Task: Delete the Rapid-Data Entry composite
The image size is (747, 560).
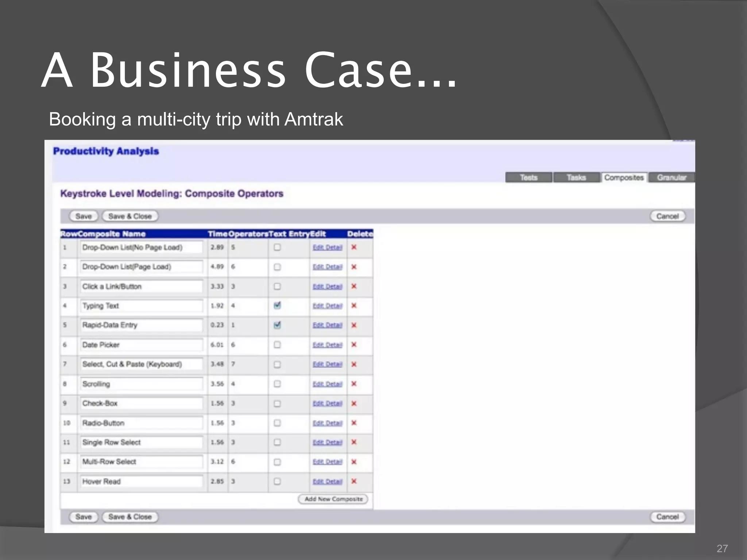Action: pos(353,325)
